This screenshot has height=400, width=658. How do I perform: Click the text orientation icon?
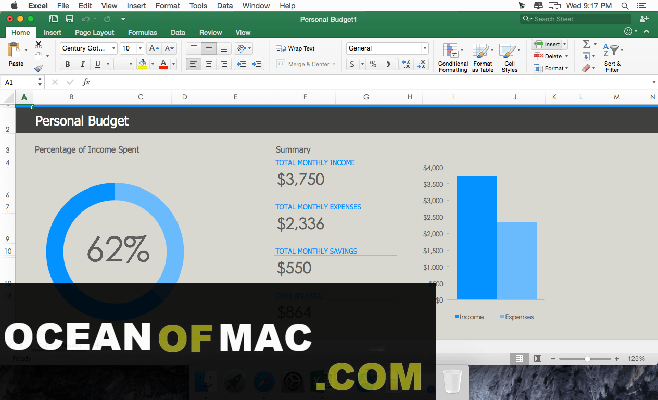243,48
